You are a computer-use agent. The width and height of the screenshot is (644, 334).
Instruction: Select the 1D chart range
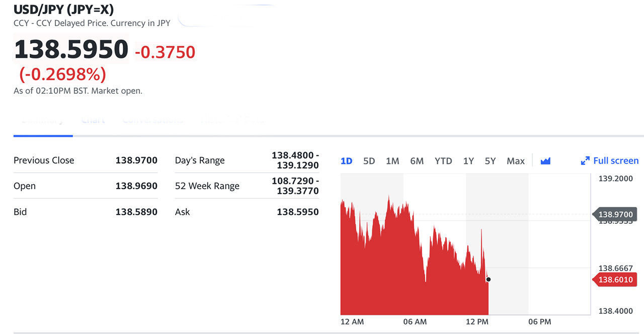pos(346,161)
